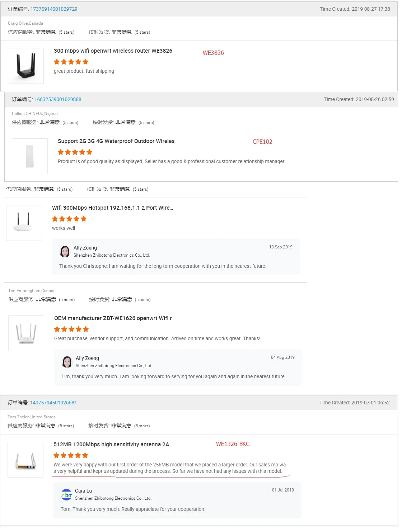Click Ally Zoeng's avatar on 04 Aug reply

point(67,362)
